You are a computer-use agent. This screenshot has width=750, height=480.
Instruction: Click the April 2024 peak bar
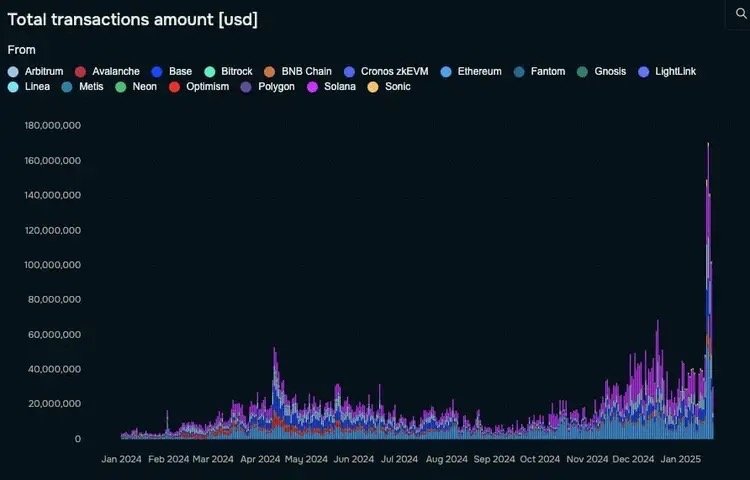tap(275, 393)
